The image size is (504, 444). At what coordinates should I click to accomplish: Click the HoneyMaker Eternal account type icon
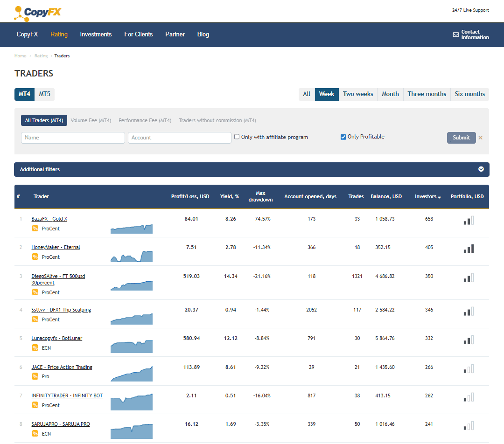35,257
